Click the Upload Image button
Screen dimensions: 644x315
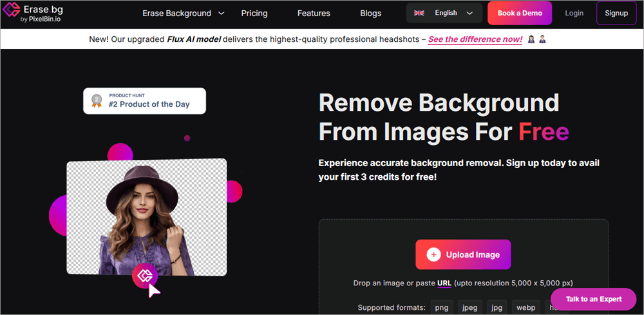(x=463, y=254)
